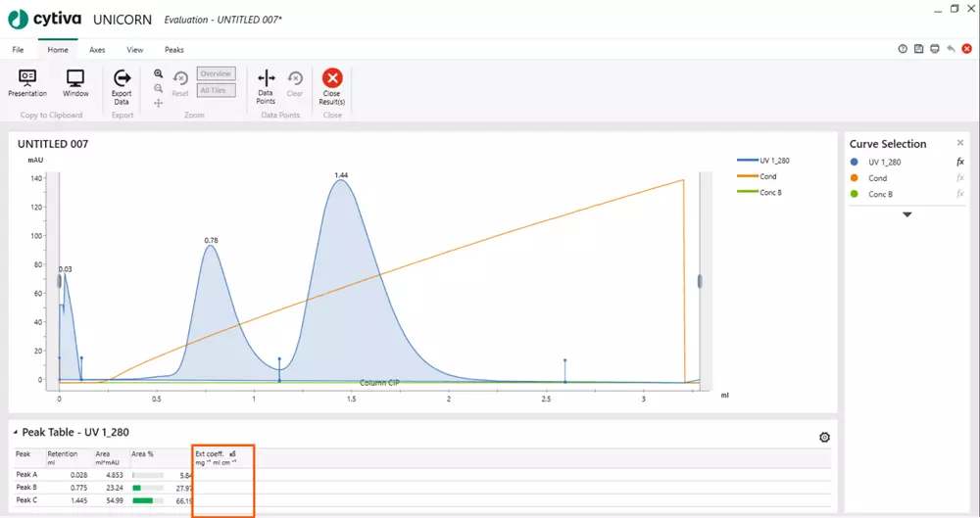Viewport: 980px width, 518px height.
Task: Toggle Conc B curve green dot
Action: pyautogui.click(x=855, y=194)
